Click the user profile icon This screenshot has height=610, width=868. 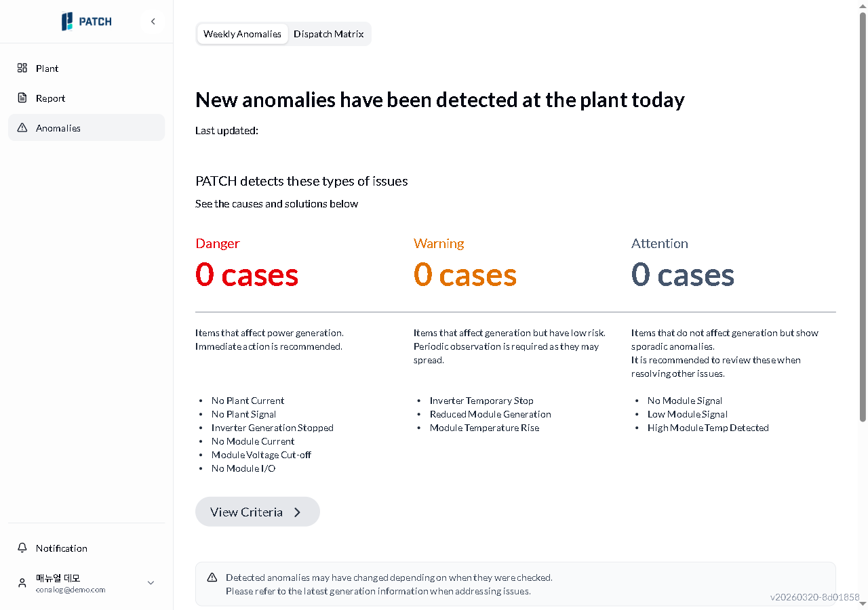pos(22,583)
